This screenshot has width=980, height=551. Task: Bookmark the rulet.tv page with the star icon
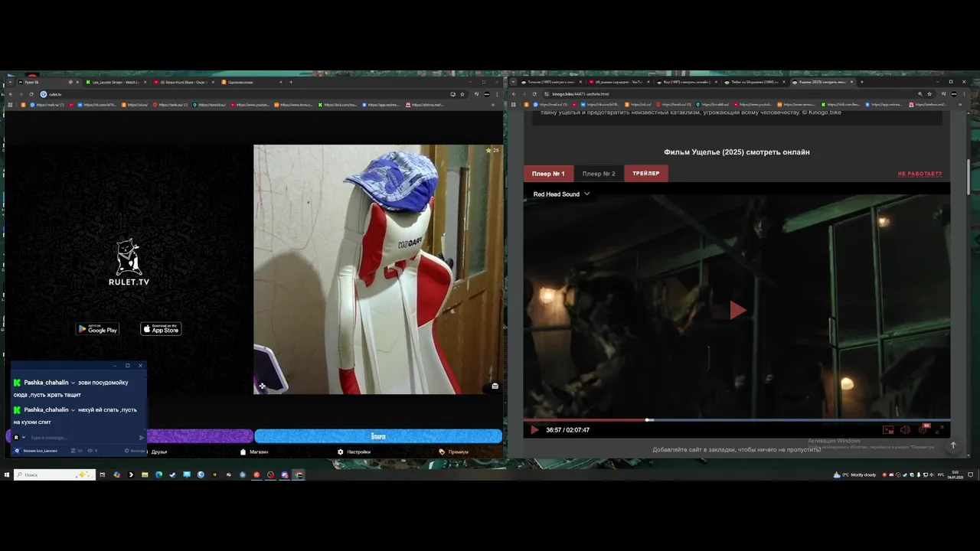click(x=462, y=94)
